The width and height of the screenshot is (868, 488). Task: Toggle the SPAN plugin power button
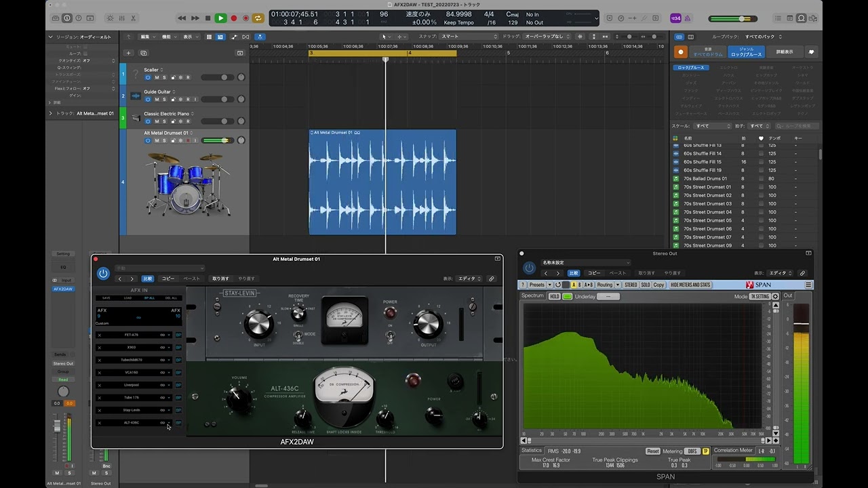point(529,268)
